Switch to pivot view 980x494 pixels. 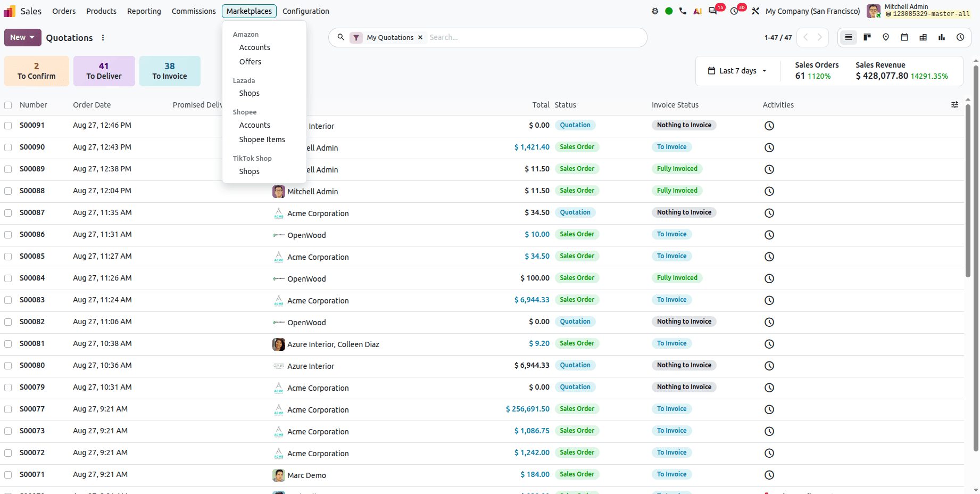click(923, 37)
